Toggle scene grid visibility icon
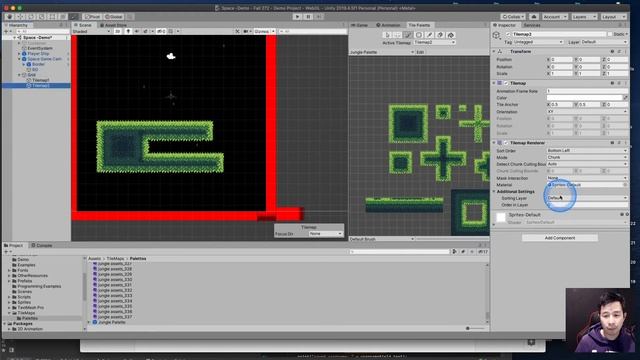This screenshot has width=640, height=360. [171, 31]
